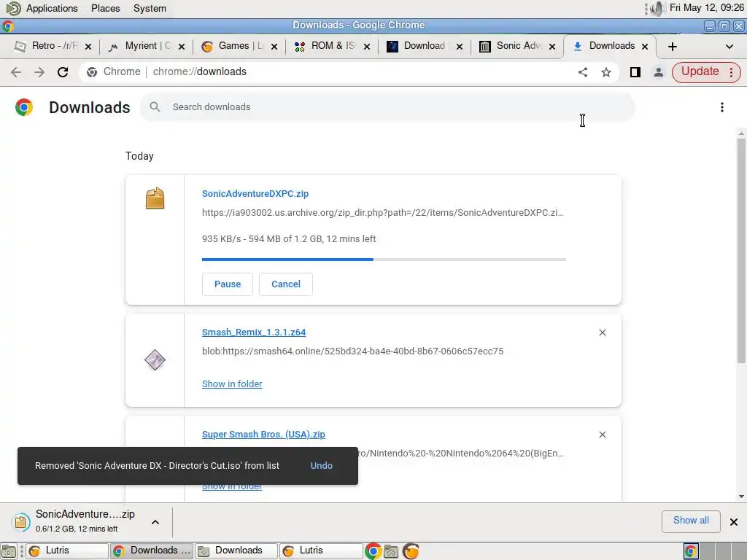
Task: Open Chrome menu next to Update
Action: [x=731, y=72]
